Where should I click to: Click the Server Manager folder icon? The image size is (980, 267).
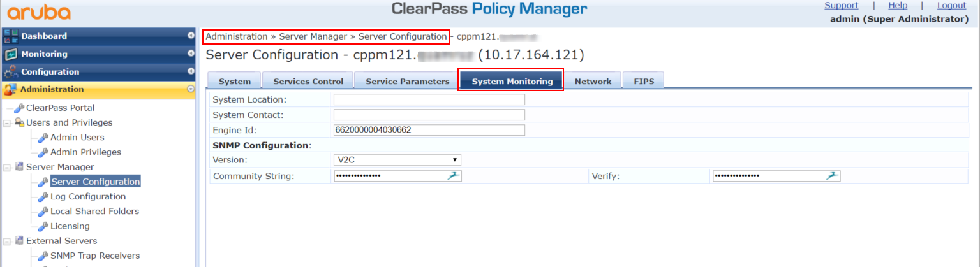point(19,167)
